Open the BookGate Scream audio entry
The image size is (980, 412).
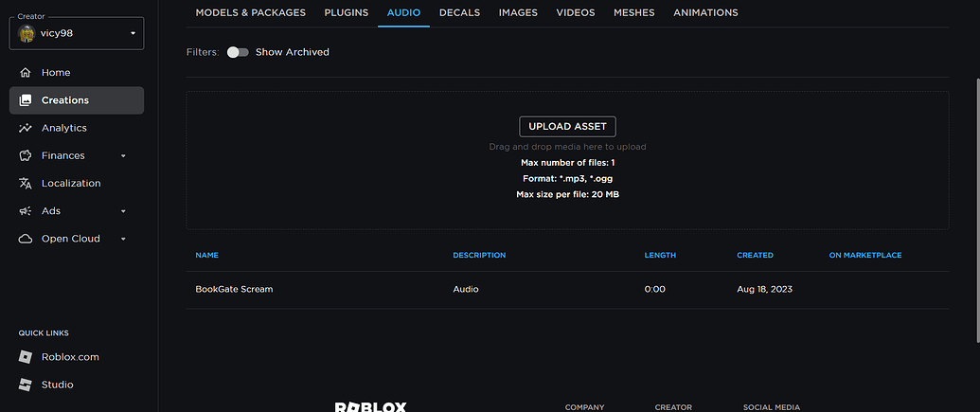235,290
